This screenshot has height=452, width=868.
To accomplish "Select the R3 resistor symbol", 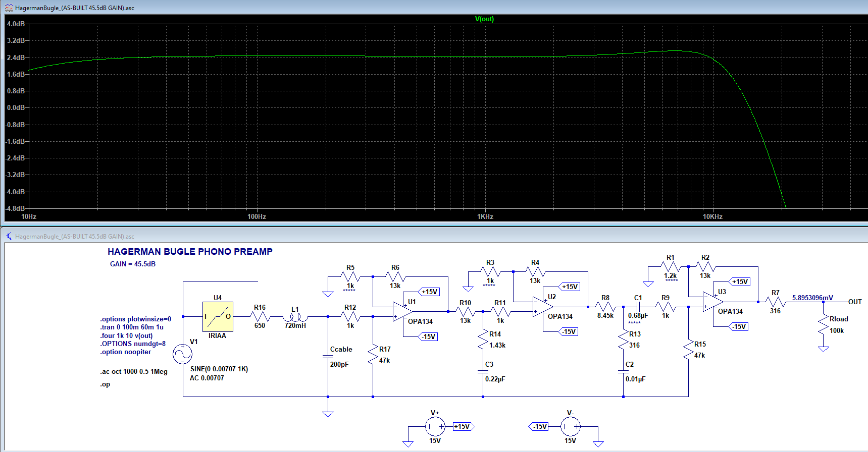I will (x=490, y=271).
